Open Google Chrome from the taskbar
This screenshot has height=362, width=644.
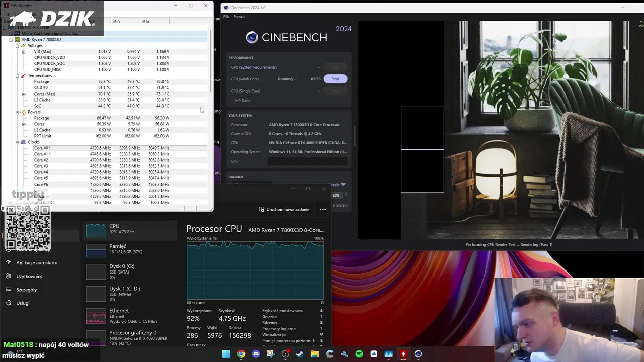pyautogui.click(x=241, y=354)
